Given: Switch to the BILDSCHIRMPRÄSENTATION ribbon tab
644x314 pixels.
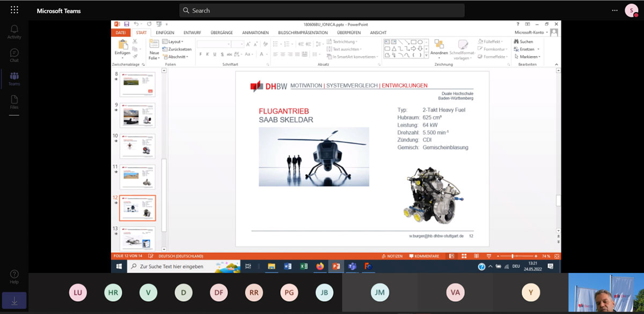Looking at the screenshot, I should click(x=303, y=33).
